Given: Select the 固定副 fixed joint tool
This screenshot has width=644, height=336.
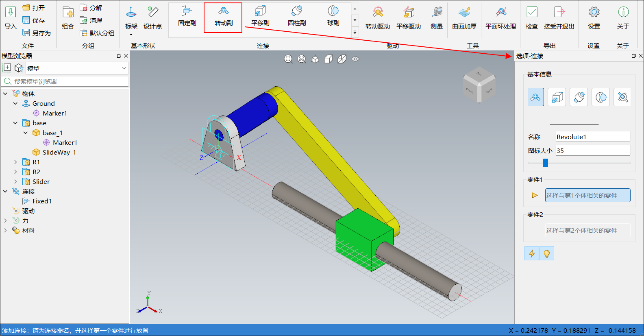Looking at the screenshot, I should tap(187, 17).
